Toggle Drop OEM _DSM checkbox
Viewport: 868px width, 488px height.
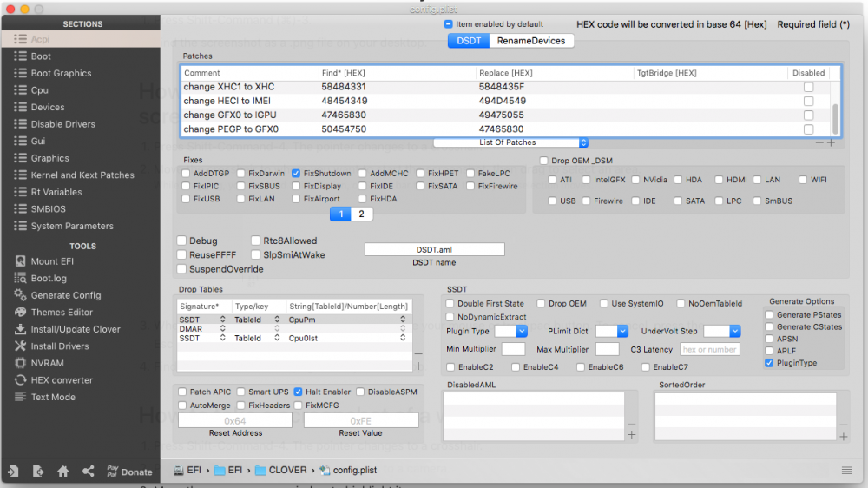point(543,161)
